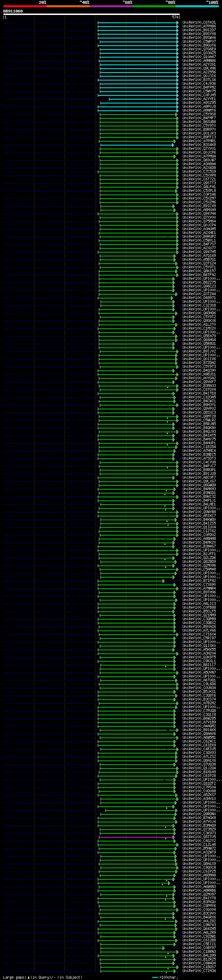
Task: Open hit UniRef100_A7PH86
Action: pyautogui.click(x=199, y=26)
